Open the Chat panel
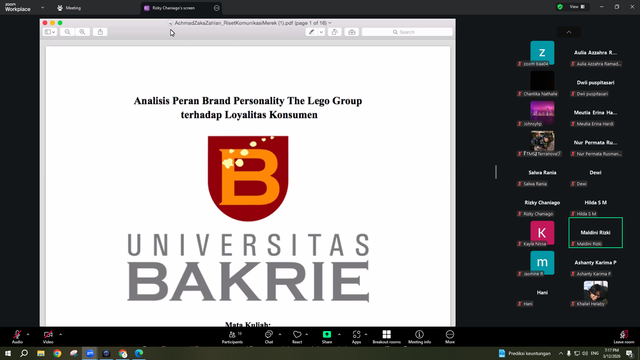This screenshot has width=640, height=360. [x=269, y=337]
